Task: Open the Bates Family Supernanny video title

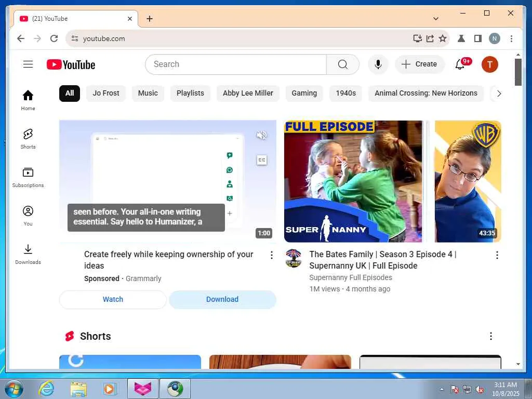Action: [383, 260]
